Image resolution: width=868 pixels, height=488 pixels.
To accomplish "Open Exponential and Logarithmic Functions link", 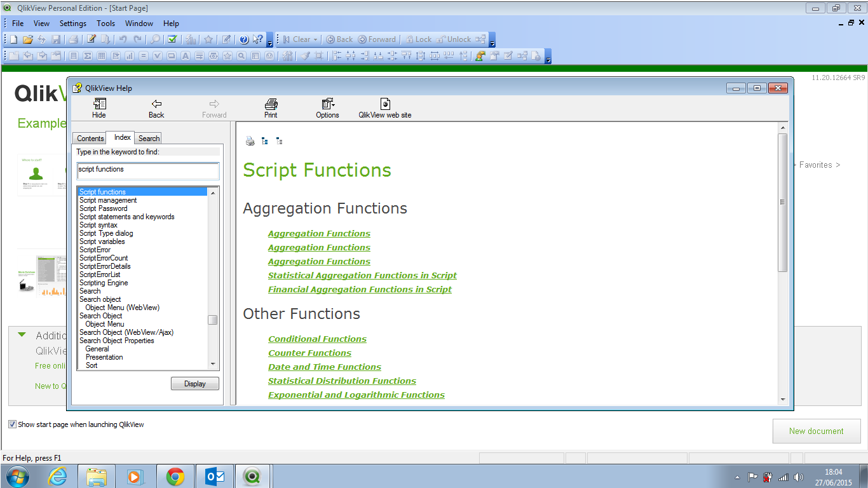I will pyautogui.click(x=356, y=395).
